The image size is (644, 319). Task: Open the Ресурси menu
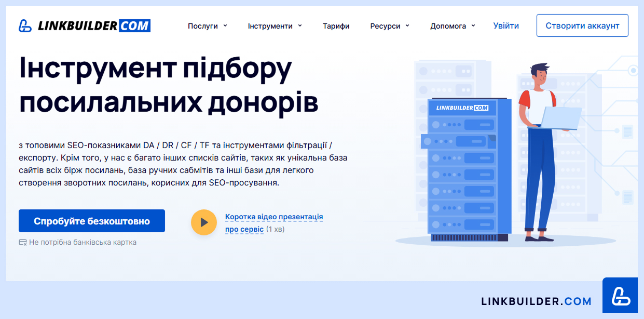(385, 26)
